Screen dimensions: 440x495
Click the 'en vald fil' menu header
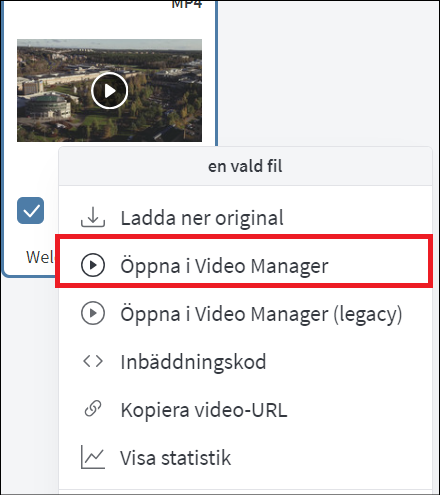tap(245, 166)
